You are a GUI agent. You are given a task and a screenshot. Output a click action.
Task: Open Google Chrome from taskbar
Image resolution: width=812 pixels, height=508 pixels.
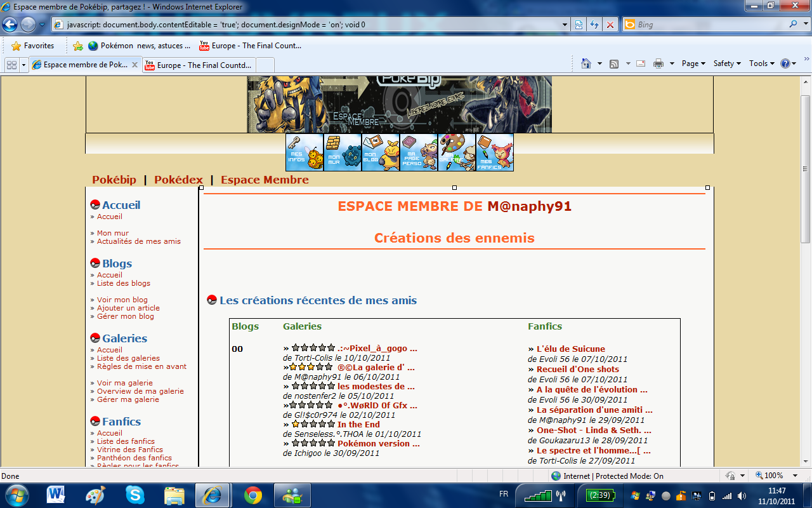pos(253,495)
